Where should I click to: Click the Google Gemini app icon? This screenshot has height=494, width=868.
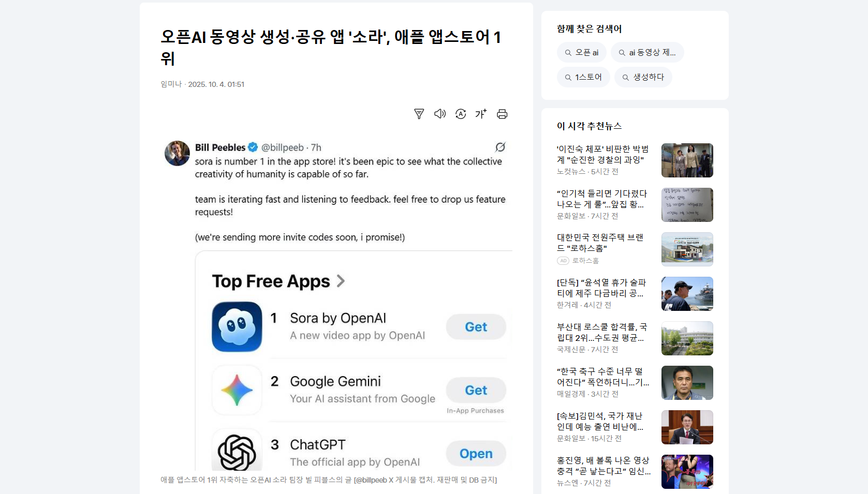pos(237,390)
